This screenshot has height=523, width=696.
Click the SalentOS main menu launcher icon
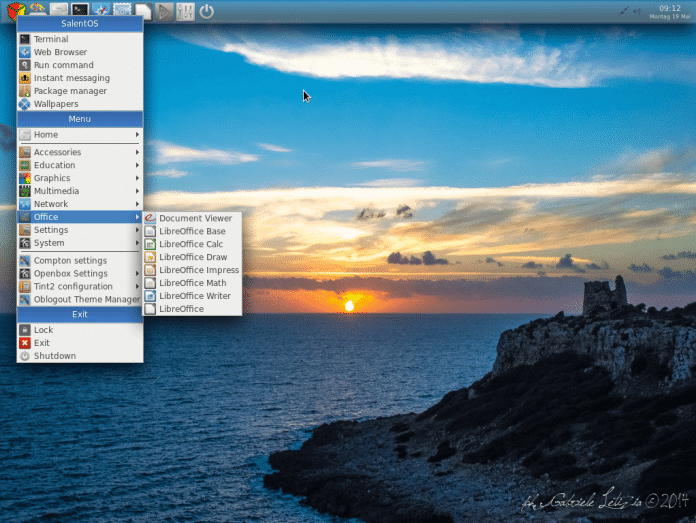point(14,11)
